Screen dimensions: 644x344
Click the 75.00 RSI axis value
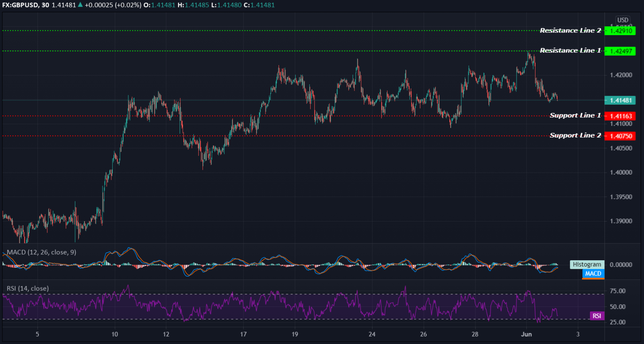tap(618, 291)
